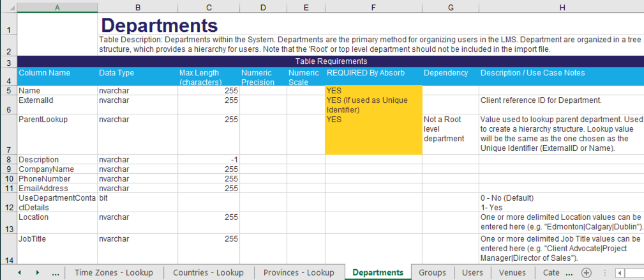The height and width of the screenshot is (280, 644).
Task: Switch to the Groups sheet
Action: pyautogui.click(x=433, y=272)
